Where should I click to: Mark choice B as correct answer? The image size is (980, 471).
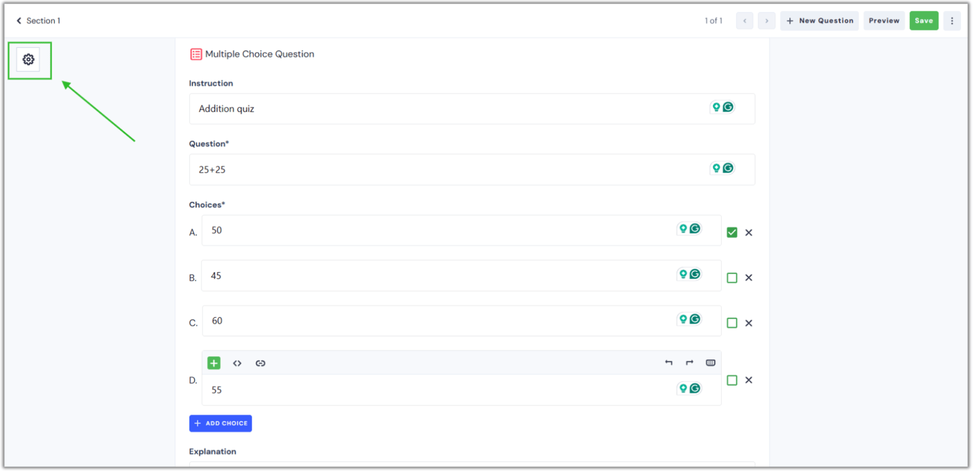732,278
